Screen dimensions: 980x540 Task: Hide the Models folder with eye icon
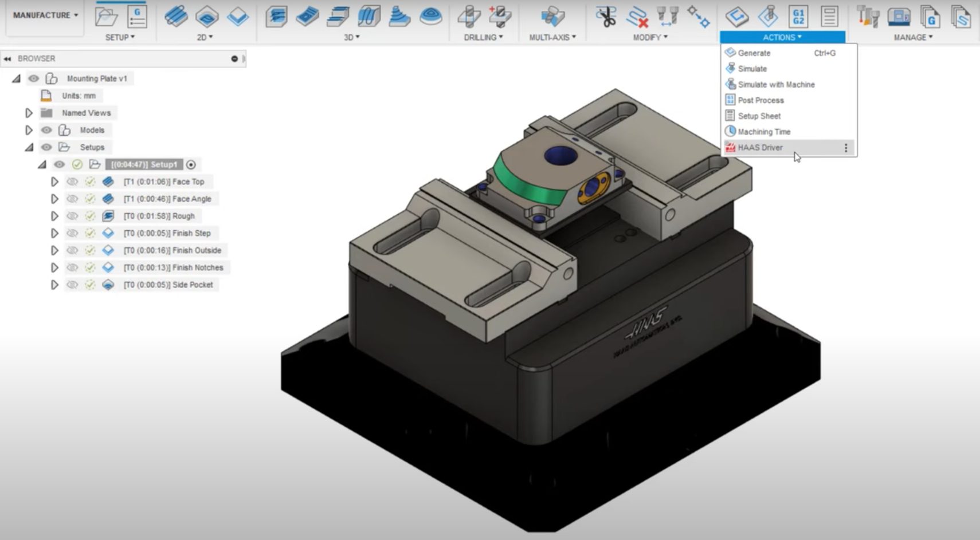[x=46, y=130]
